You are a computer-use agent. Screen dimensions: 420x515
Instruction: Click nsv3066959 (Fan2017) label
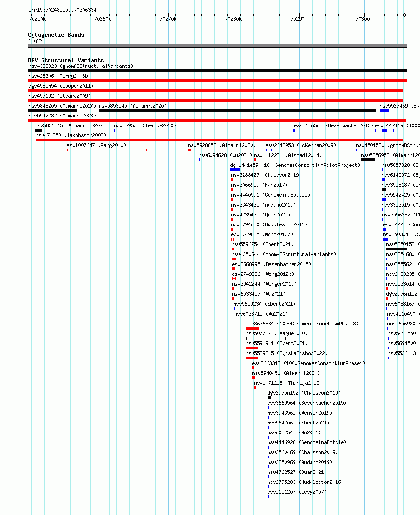(x=259, y=184)
